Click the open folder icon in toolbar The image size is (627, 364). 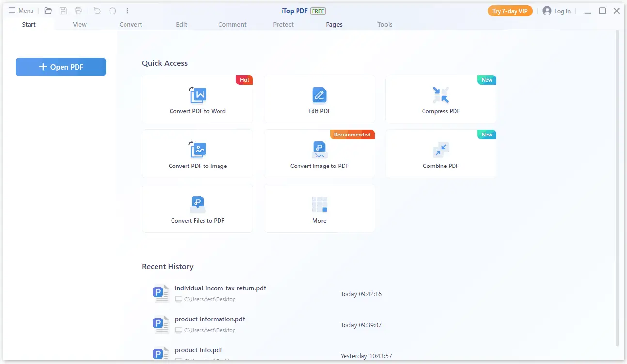tap(48, 11)
